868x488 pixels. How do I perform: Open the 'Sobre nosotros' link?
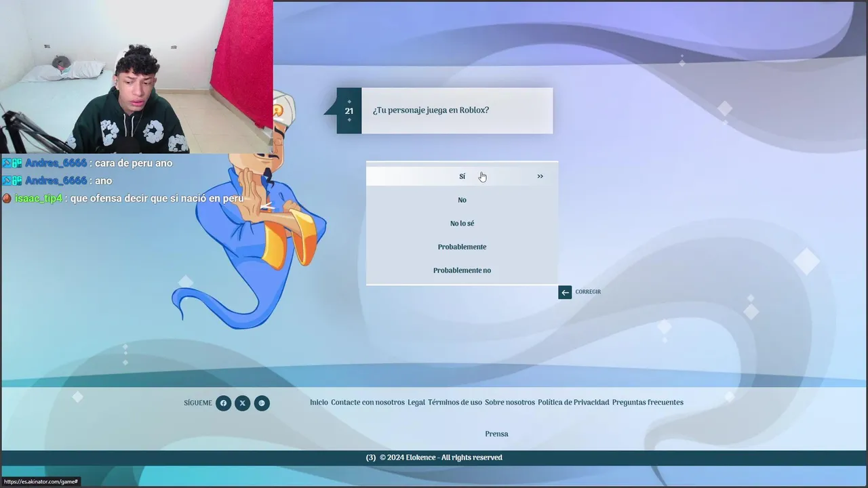[x=510, y=403]
